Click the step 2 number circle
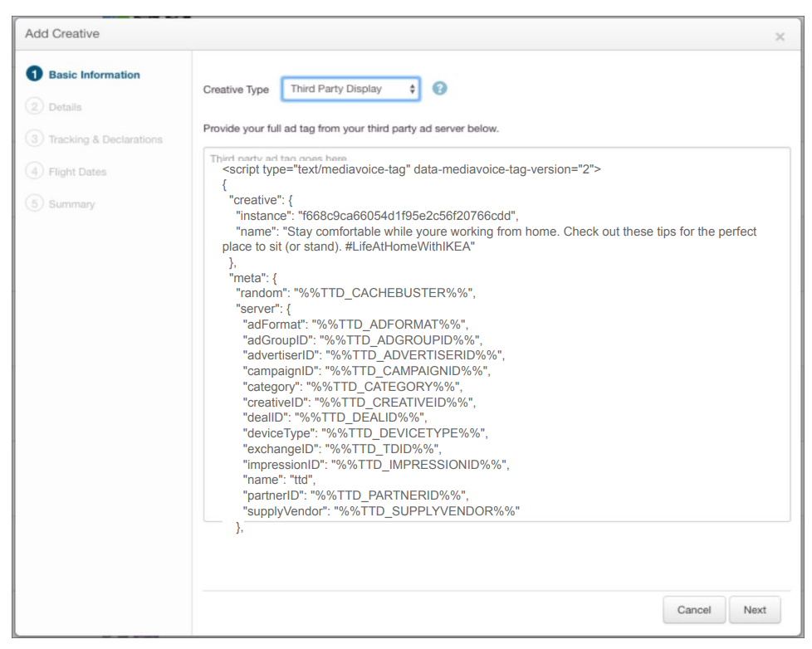This screenshot has height=649, width=812. (x=34, y=107)
